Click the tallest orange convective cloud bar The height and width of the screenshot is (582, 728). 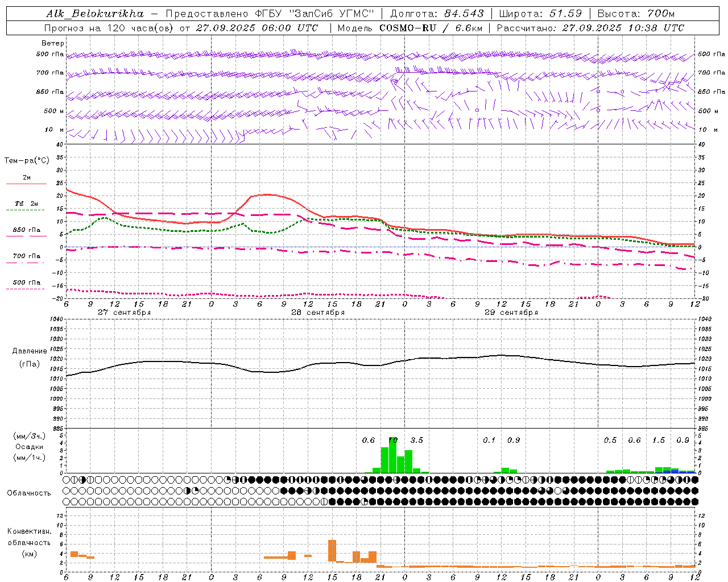click(332, 551)
